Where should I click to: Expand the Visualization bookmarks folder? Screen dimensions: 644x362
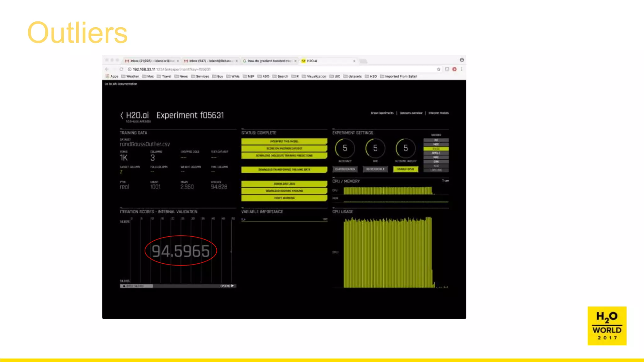coord(314,76)
